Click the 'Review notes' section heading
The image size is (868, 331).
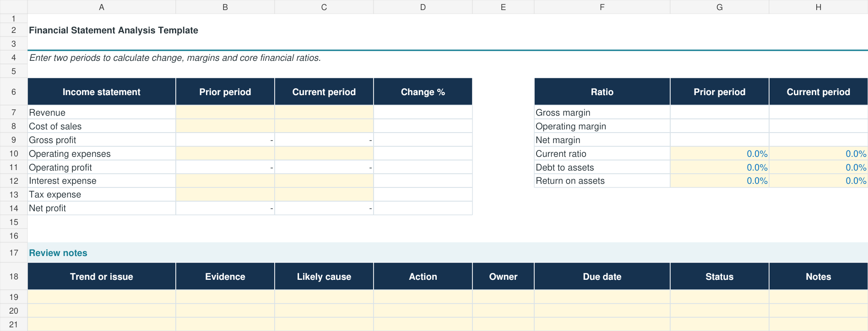(x=58, y=253)
